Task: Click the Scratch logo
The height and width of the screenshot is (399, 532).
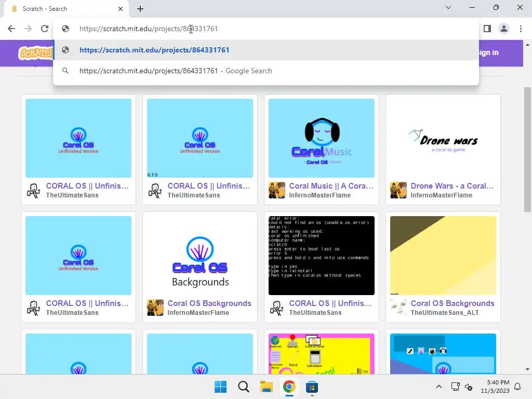Action: click(36, 54)
